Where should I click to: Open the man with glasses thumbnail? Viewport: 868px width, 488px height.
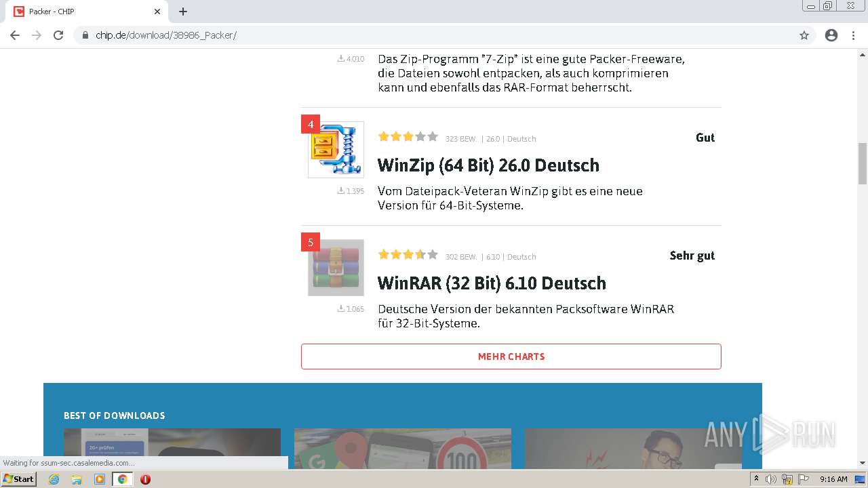coord(633,448)
